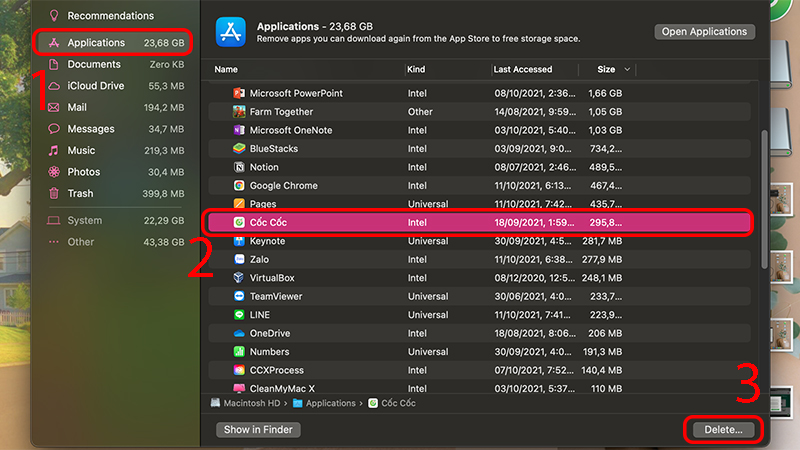Click Zalo's Last Accessed date cell

click(533, 259)
